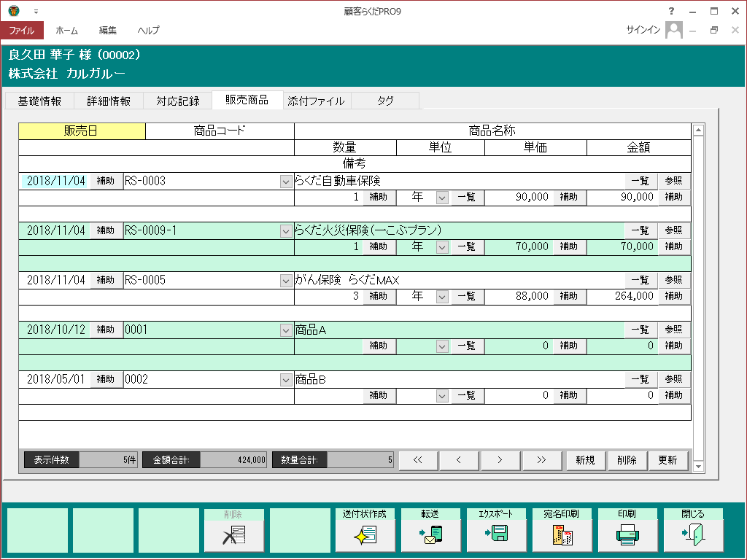Click the サインイン text link
Viewport: 747px width, 560px height.
[x=643, y=30]
